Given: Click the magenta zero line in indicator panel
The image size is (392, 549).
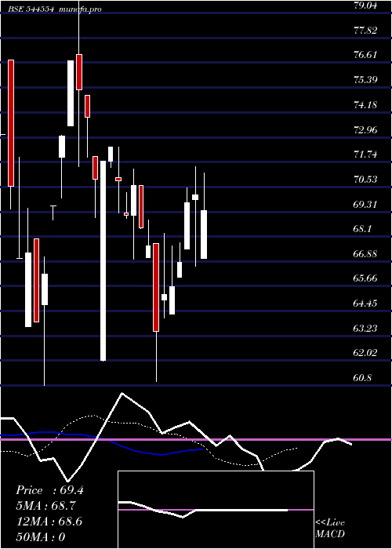Looking at the screenshot, I should (x=196, y=439).
